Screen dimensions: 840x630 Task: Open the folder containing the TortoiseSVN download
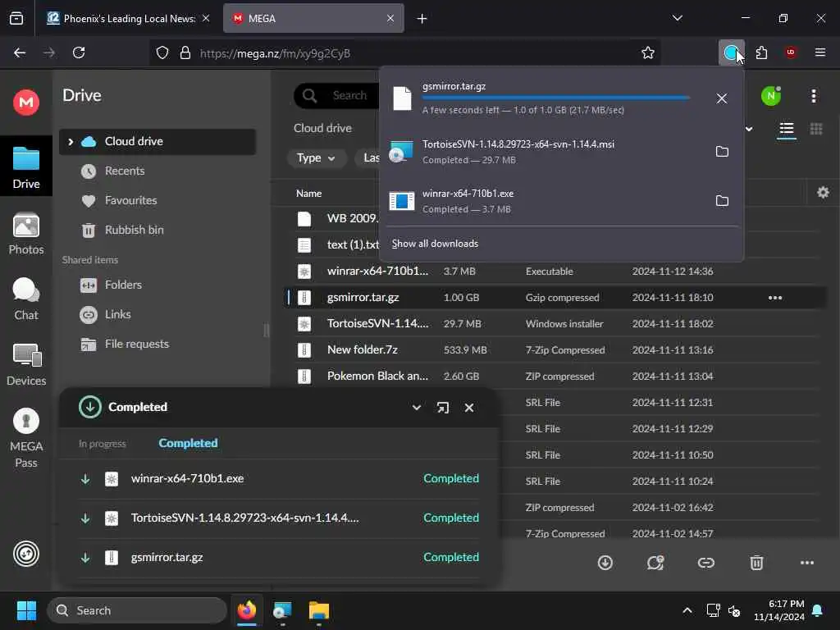click(722, 152)
